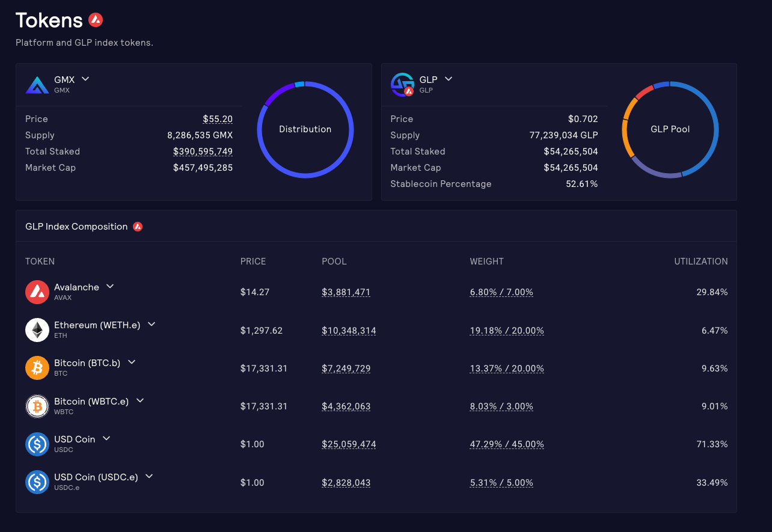
Task: Click GLP supply 77,239,034 GLP
Action: coord(564,135)
